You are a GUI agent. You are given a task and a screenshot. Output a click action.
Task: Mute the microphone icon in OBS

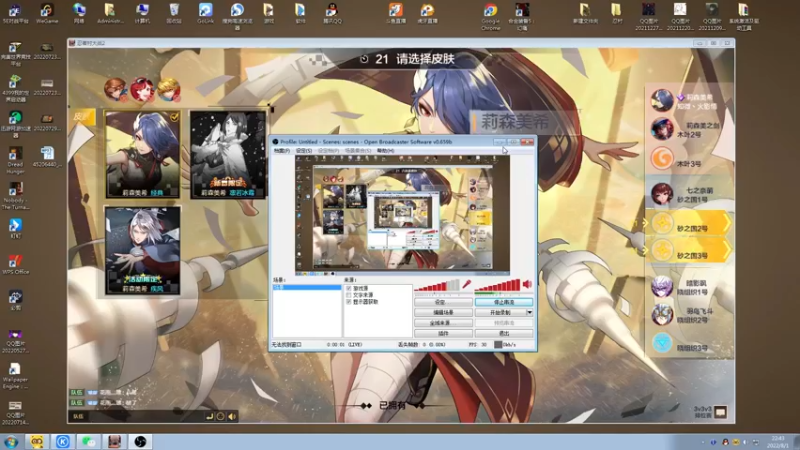466,285
